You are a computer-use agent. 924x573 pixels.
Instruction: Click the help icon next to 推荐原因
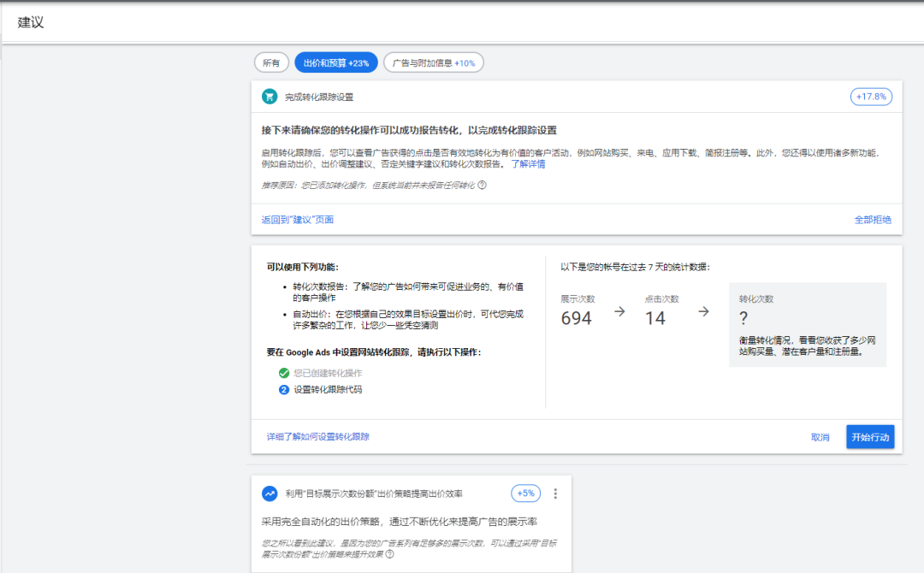point(482,185)
